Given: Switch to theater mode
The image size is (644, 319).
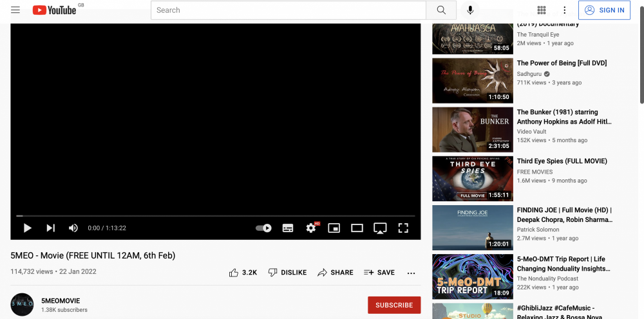Looking at the screenshot, I should pos(357,228).
